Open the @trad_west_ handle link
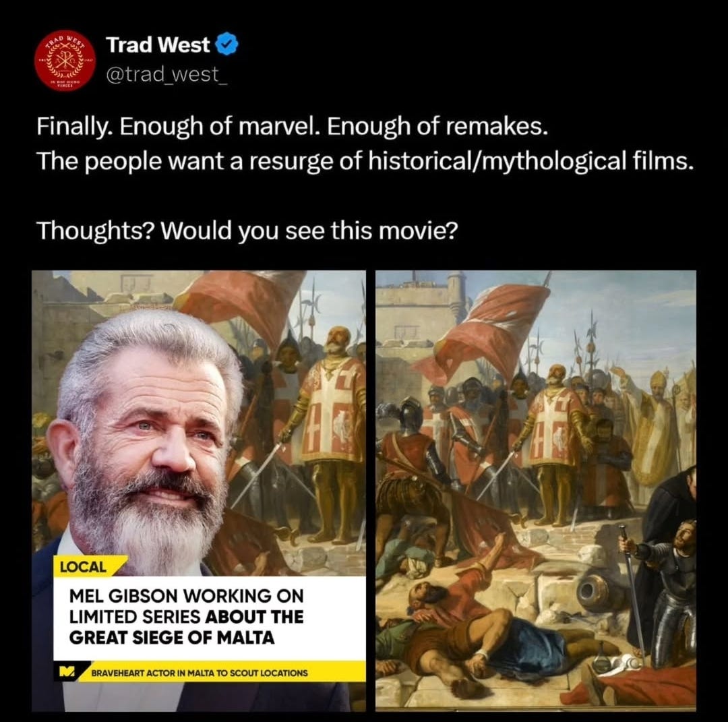The image size is (728, 722). pyautogui.click(x=166, y=74)
